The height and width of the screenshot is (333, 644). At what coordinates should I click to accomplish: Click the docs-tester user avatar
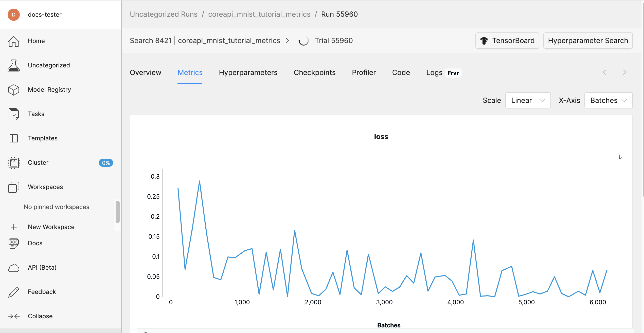[x=14, y=14]
